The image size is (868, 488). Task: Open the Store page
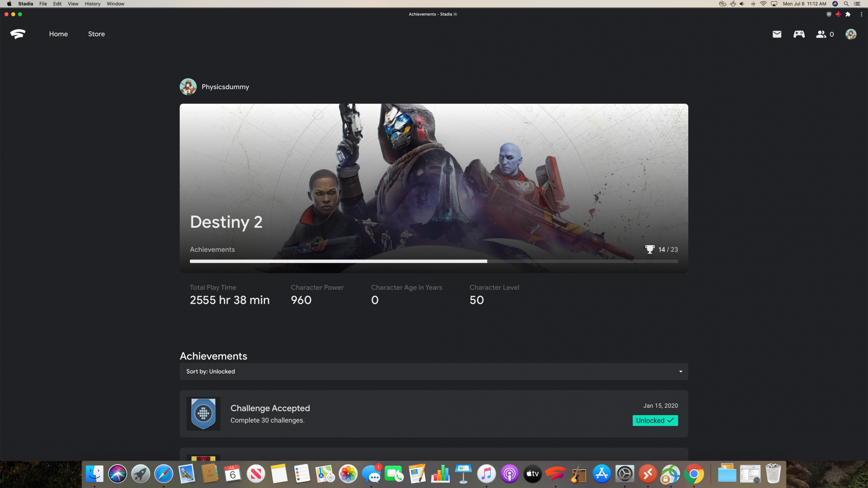[x=96, y=34]
